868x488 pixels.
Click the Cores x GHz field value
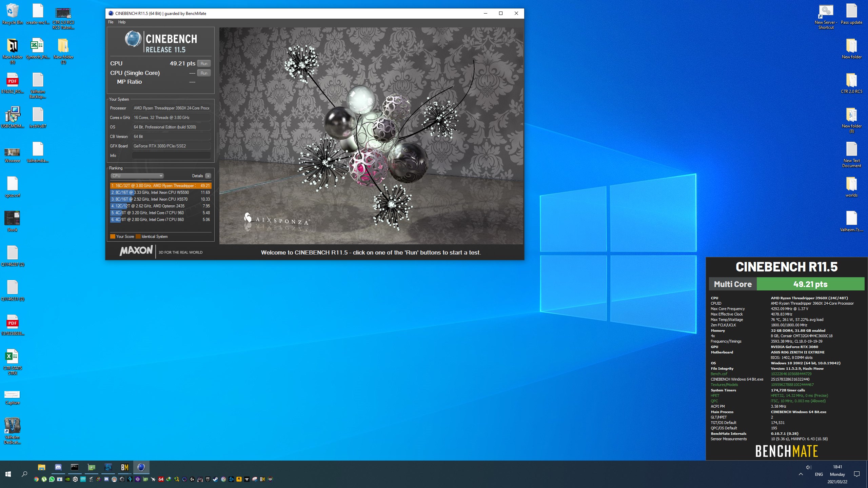[171, 118]
